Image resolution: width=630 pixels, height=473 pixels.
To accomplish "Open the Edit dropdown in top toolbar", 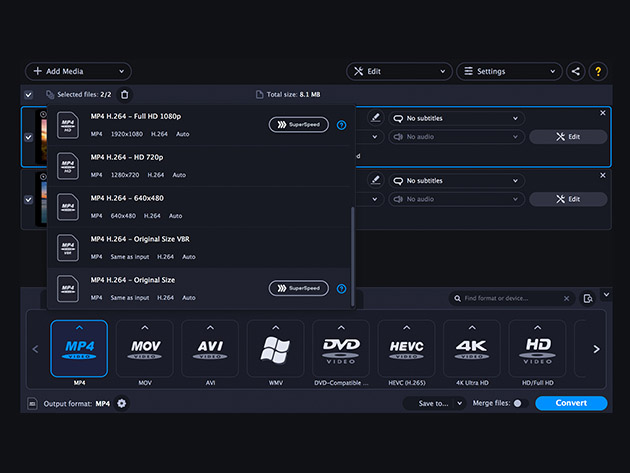I will pyautogui.click(x=399, y=72).
